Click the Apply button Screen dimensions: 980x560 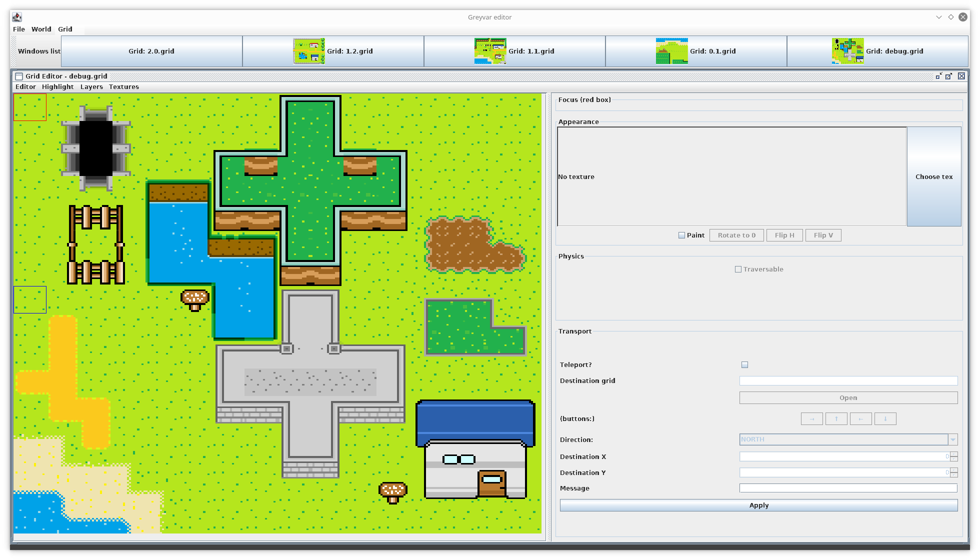pos(758,505)
